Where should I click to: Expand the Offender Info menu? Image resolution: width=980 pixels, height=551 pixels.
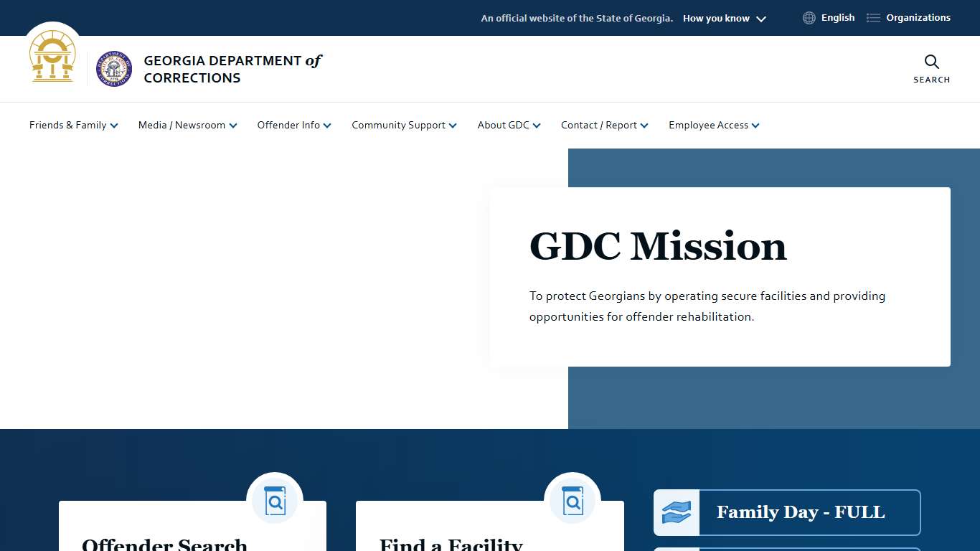pos(293,125)
